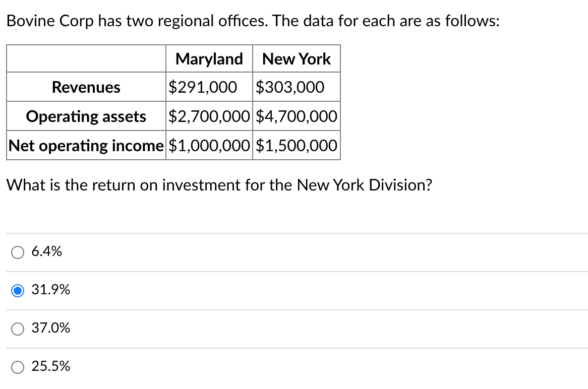Select the 25.5% answer option
Viewport: 588px width, 389px height.
click(x=18, y=367)
